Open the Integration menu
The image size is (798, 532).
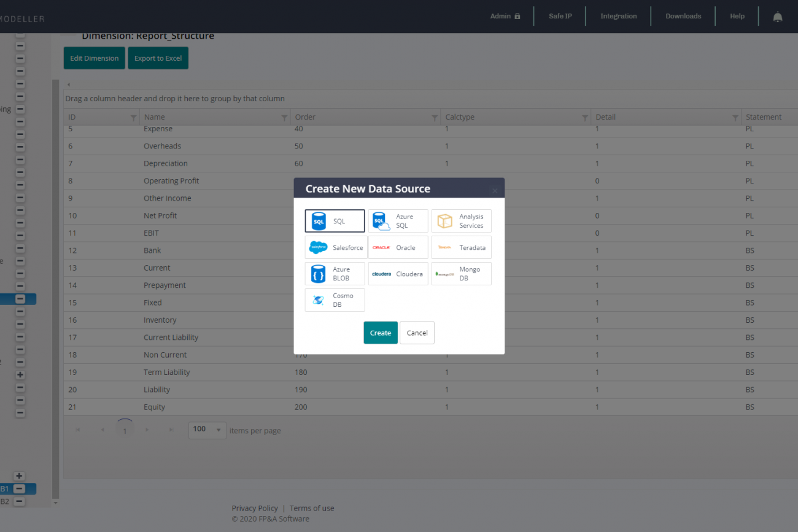click(619, 16)
